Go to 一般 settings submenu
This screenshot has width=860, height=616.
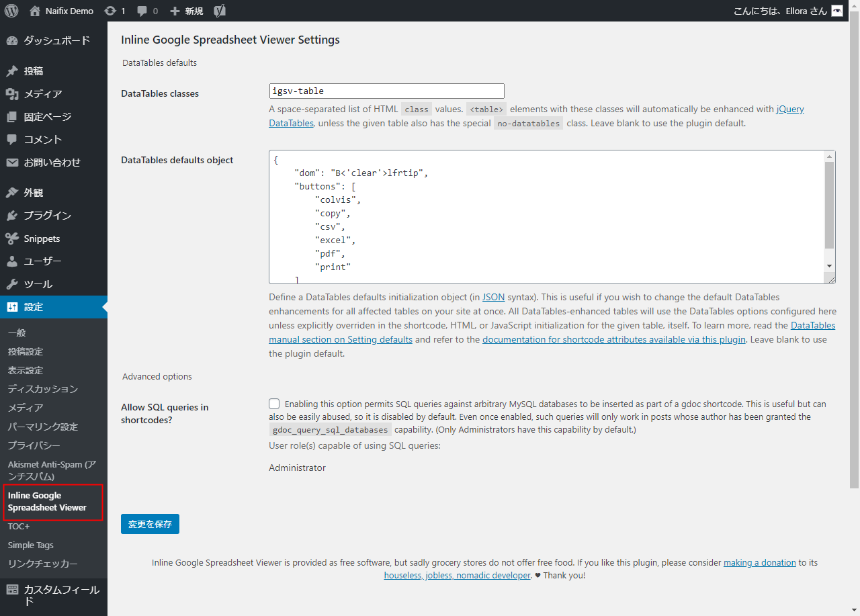pyautogui.click(x=17, y=333)
